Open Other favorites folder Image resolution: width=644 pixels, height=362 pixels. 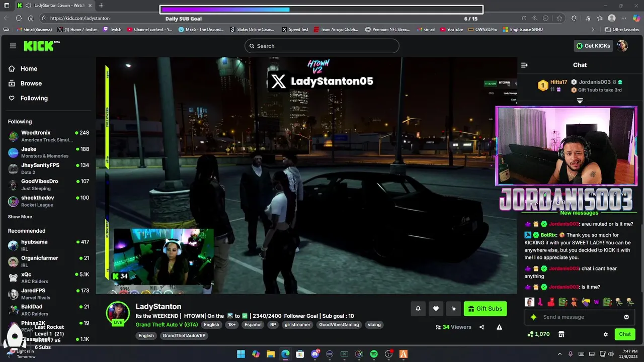point(622,30)
